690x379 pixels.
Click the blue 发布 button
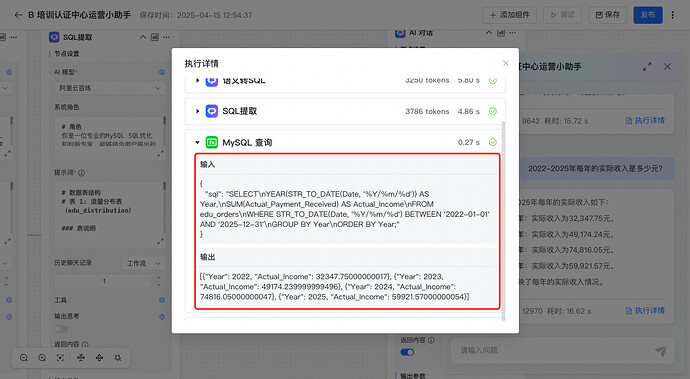648,15
